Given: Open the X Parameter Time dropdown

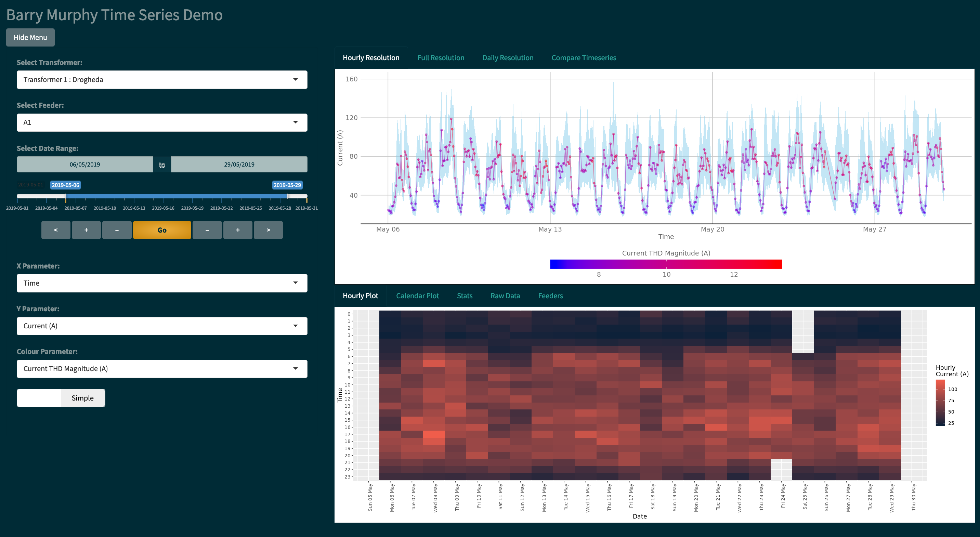Looking at the screenshot, I should (162, 283).
